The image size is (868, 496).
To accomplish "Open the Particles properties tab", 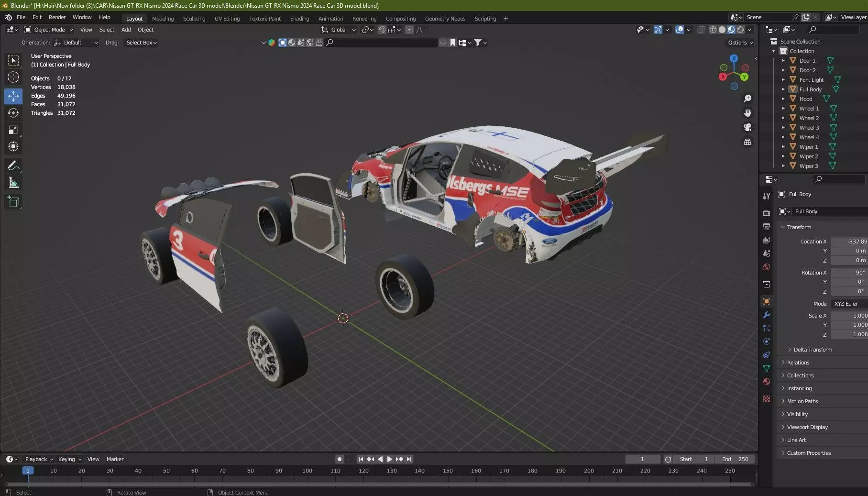I will [767, 328].
